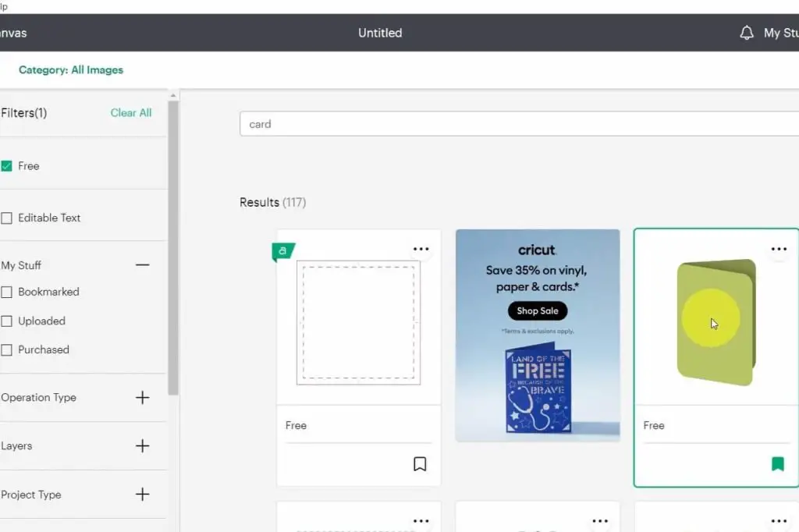Open My Stuff in the header

click(x=780, y=33)
